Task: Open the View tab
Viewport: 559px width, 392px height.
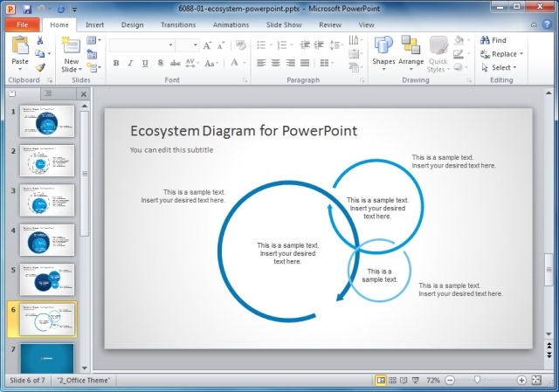Action: [x=367, y=24]
